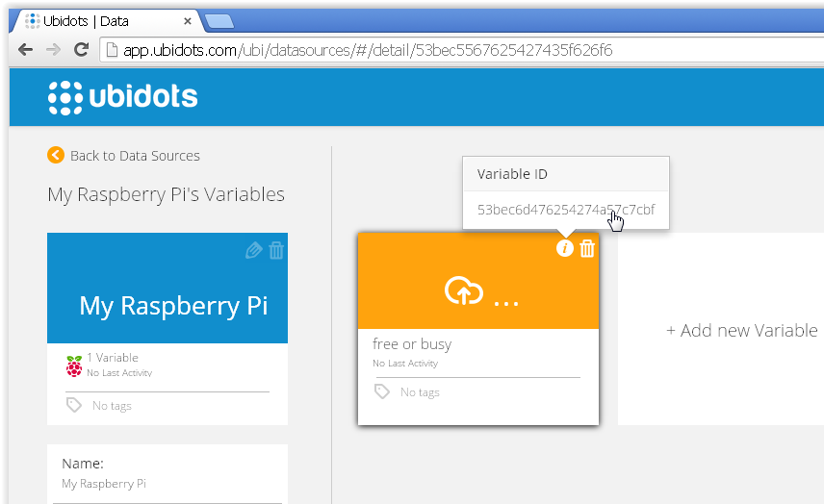Click + Add new Variable

pos(742,330)
